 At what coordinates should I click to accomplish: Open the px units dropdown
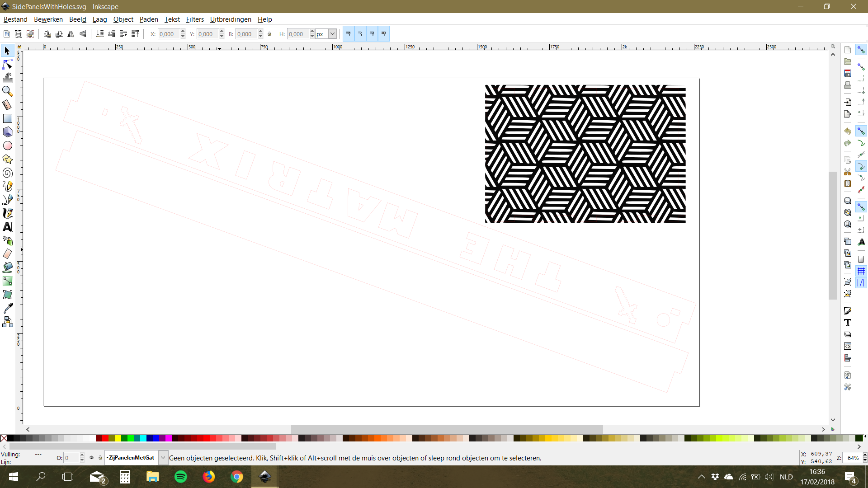332,34
